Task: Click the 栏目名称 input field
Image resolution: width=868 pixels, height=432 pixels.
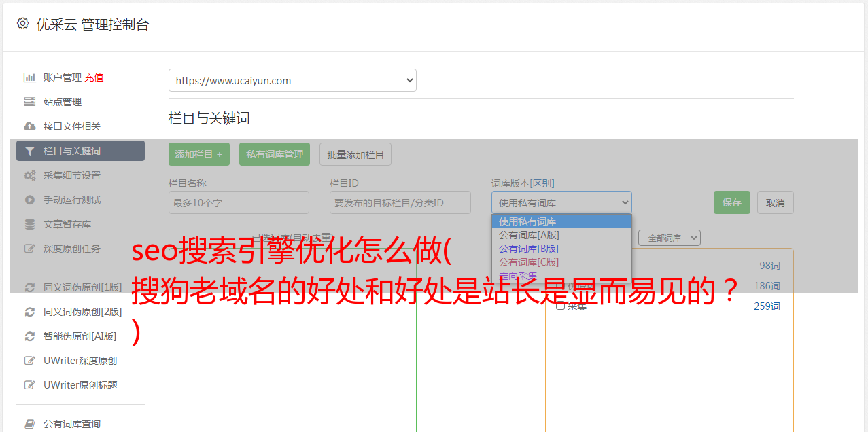Action: point(239,202)
